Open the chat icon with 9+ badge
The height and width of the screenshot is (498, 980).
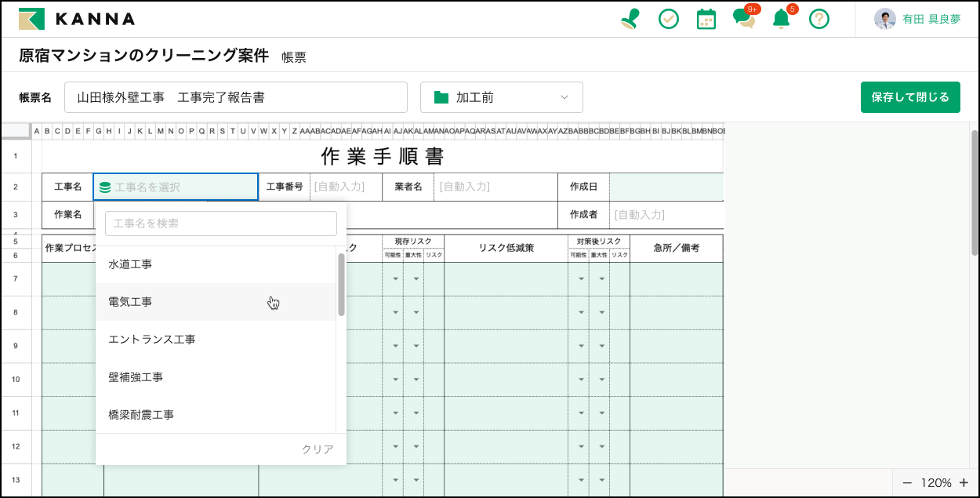tap(744, 18)
